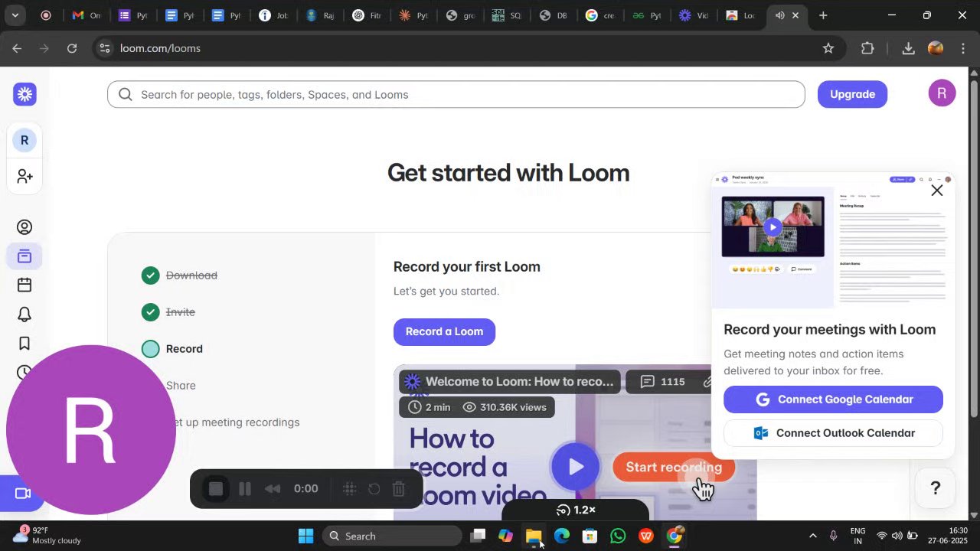Play the Welcome to Loom video
Screen dimensions: 980x551
click(575, 467)
